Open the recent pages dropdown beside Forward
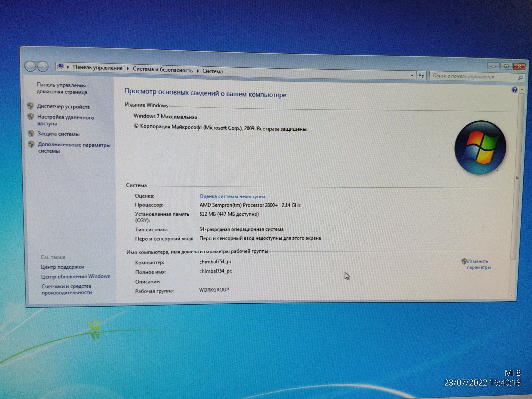Screen dimensions: 532x399 52,67
